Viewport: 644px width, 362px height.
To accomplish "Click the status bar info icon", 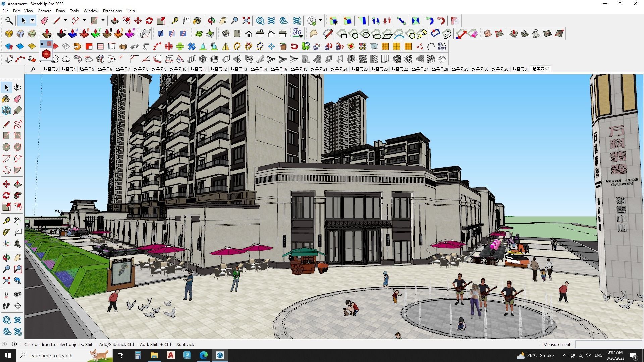I will [14, 344].
